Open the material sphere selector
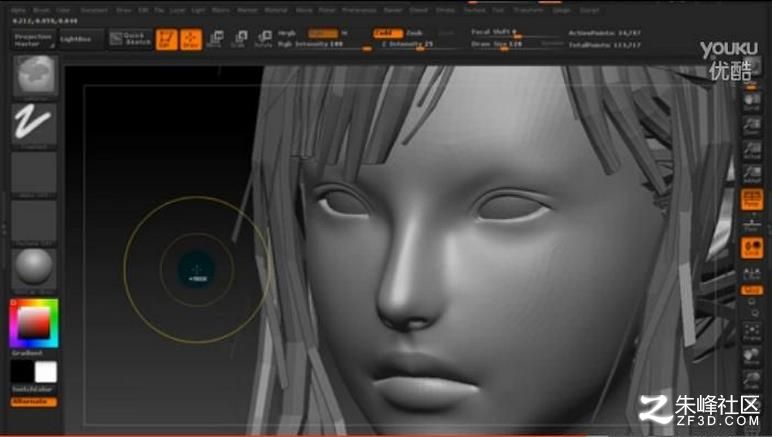The height and width of the screenshot is (437, 772). (33, 270)
